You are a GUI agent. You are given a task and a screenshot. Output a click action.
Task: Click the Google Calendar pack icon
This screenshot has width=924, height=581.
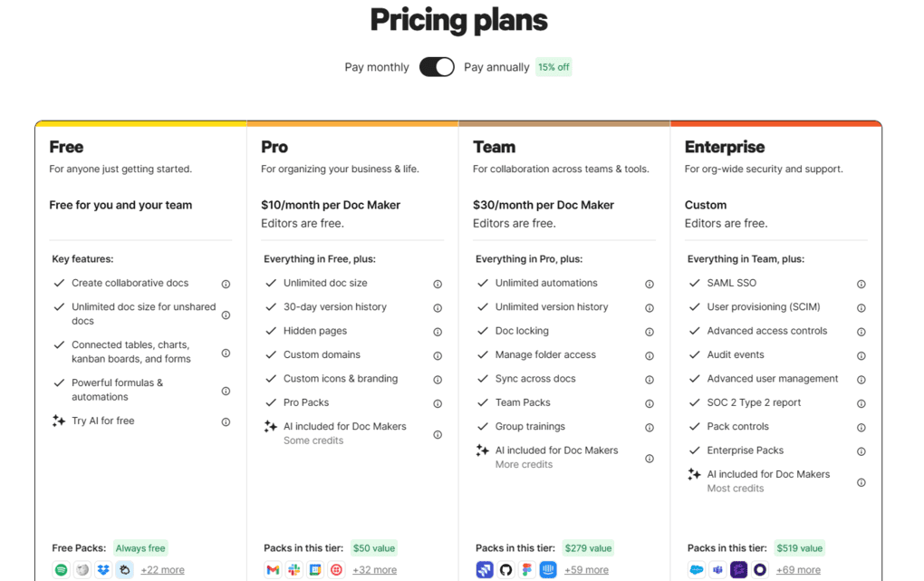tap(314, 569)
